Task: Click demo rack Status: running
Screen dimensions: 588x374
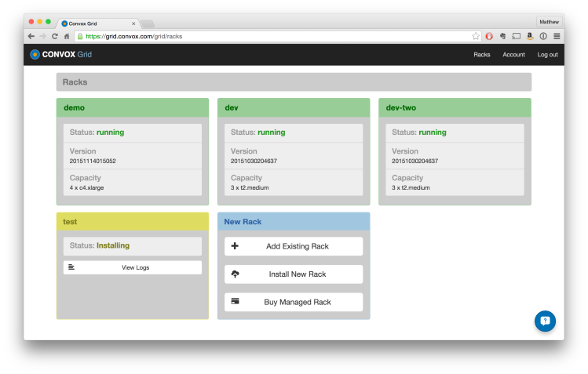Action: pos(97,133)
